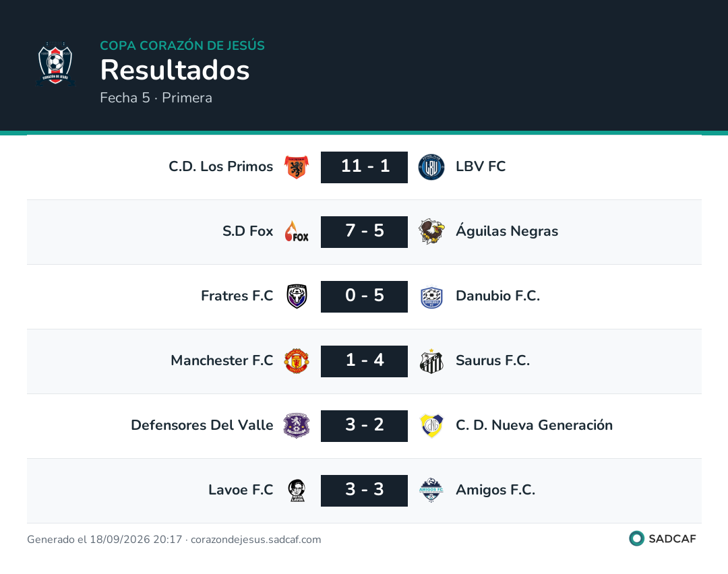Click the Danubio F.C. blue crest
The image size is (728, 574).
(431, 296)
